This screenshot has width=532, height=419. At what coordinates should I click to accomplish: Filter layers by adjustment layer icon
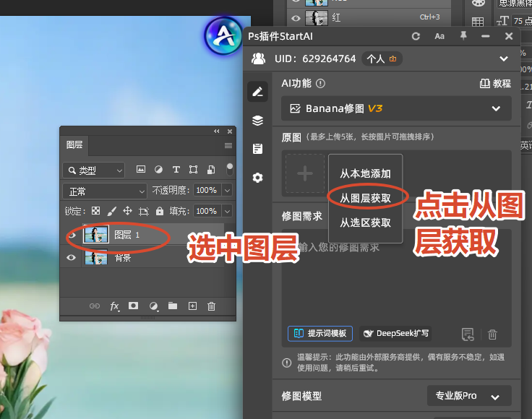[x=158, y=169]
